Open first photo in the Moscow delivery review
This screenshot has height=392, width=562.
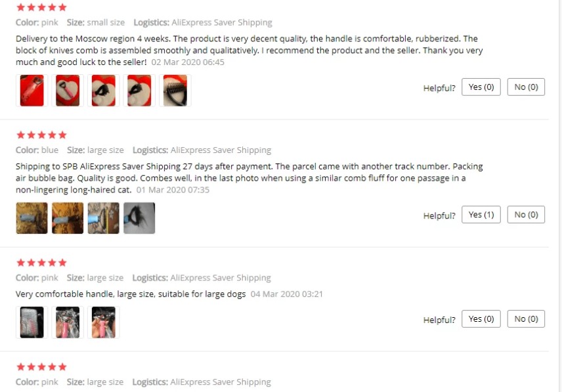(32, 91)
